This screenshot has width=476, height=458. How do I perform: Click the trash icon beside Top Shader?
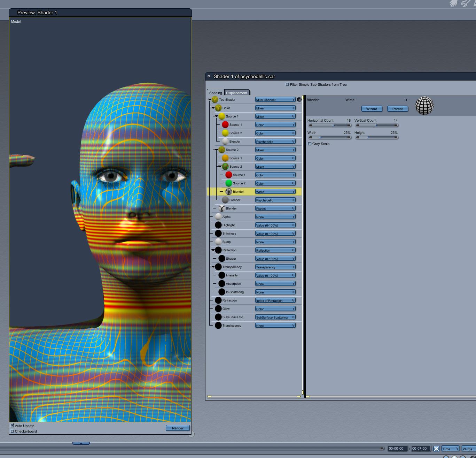tap(299, 100)
